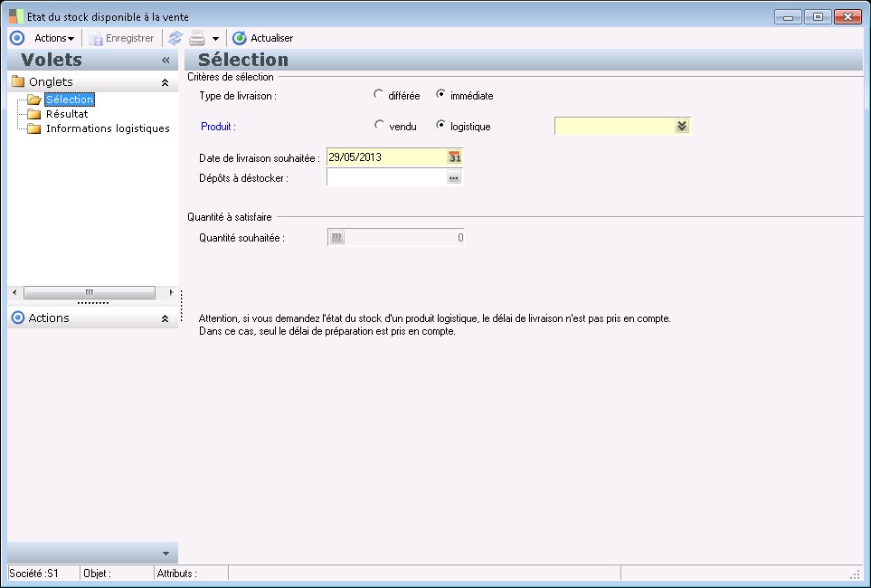Click the horizontal scrollbar thumb in Volets
Image resolution: width=871 pixels, height=588 pixels.
pyautogui.click(x=90, y=292)
